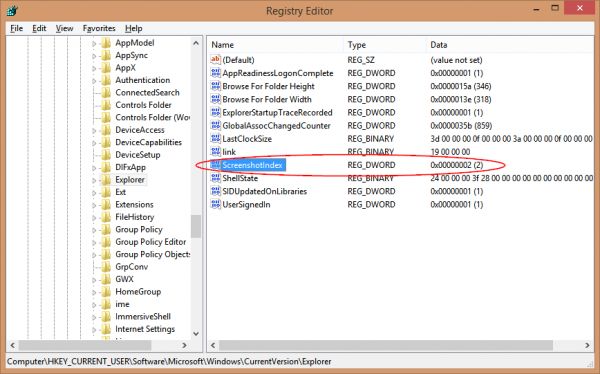
Task: Select the Ext key
Action: point(121,192)
